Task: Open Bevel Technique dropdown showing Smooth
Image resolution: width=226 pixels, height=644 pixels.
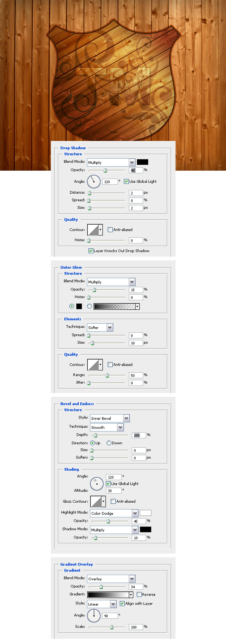Action: [107, 427]
